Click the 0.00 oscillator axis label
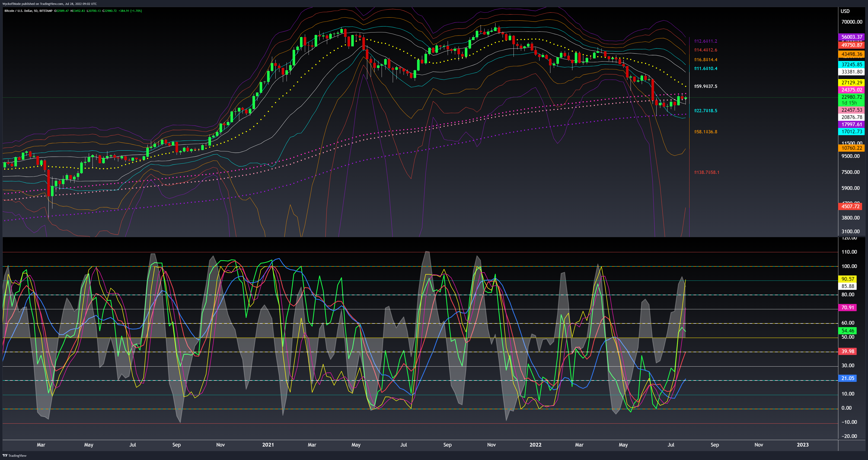Image resolution: width=868 pixels, height=460 pixels. (x=846, y=408)
